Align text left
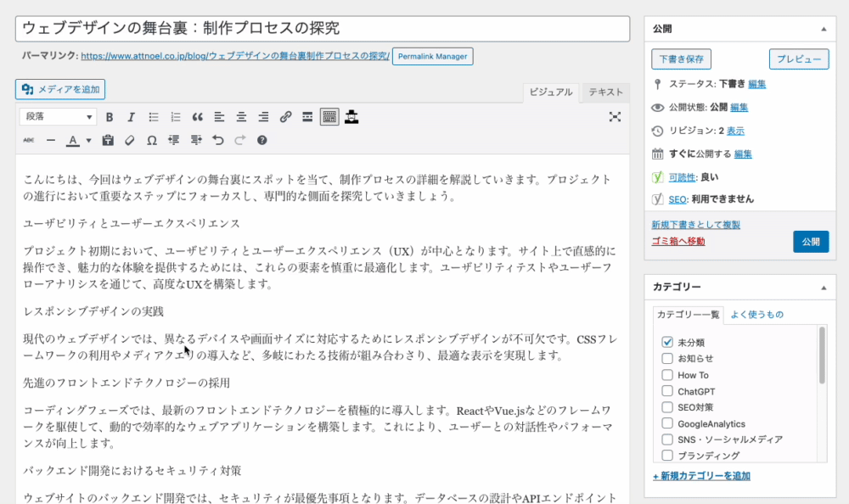Image resolution: width=849 pixels, height=504 pixels. [x=219, y=117]
